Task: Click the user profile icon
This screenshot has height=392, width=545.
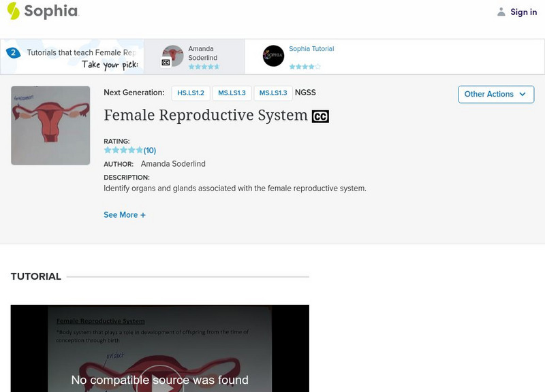Action: tap(501, 12)
